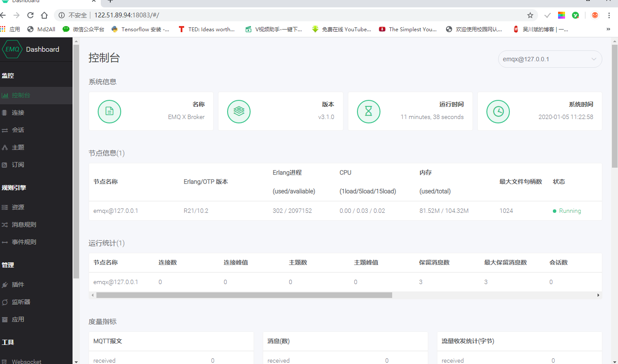Click the 名称 document icon

(109, 111)
